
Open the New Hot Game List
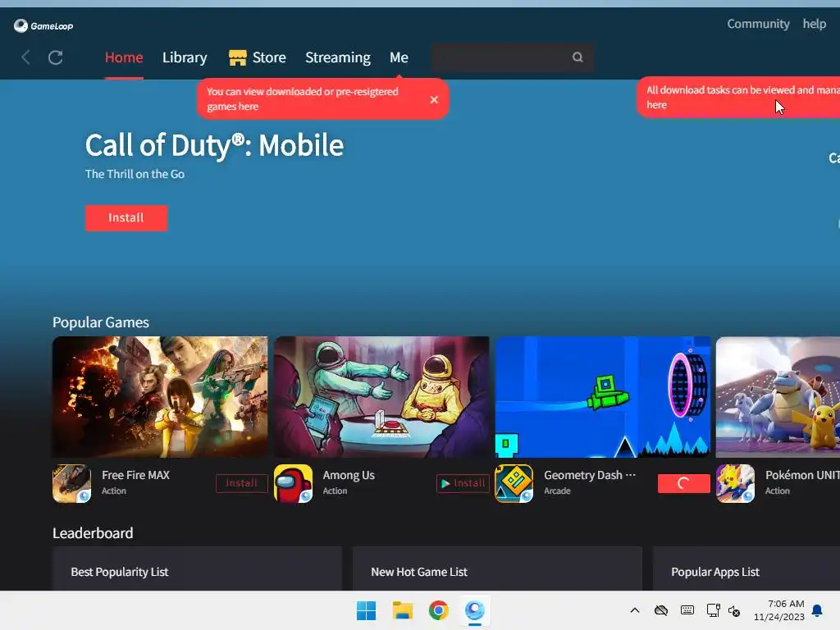click(x=497, y=569)
